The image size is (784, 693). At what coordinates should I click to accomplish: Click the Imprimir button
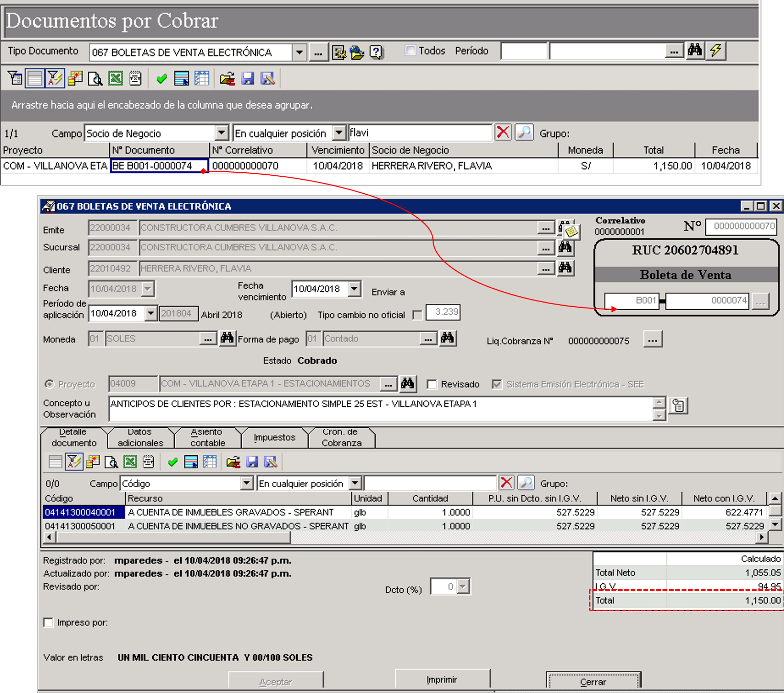click(442, 680)
